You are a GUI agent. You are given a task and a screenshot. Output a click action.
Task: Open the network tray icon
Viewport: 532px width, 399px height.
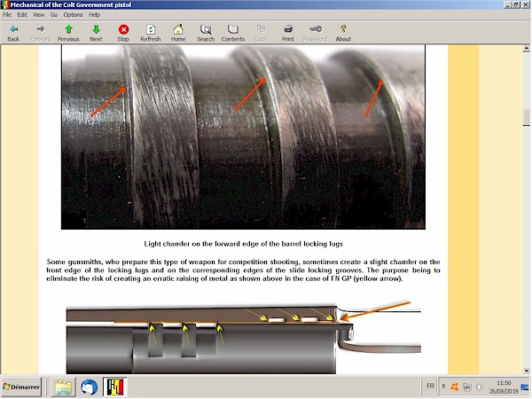[467, 387]
